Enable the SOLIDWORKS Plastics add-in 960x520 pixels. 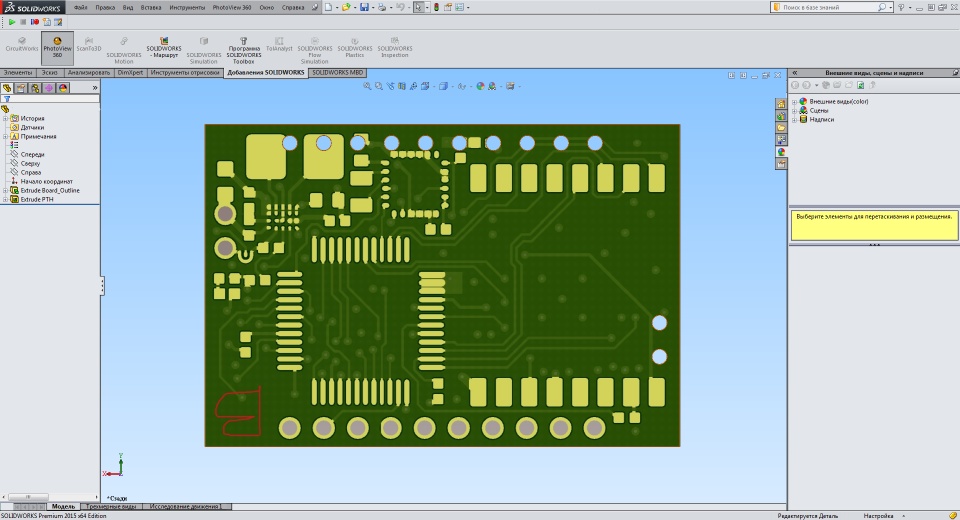pyautogui.click(x=354, y=48)
